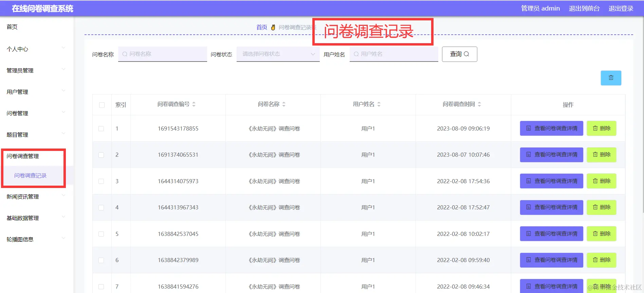View details for record 1638842379989
Viewport: 644px width, 293px height.
coord(551,260)
